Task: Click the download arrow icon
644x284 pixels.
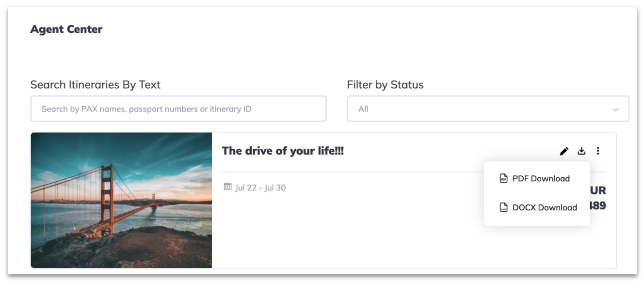Action: (x=581, y=151)
